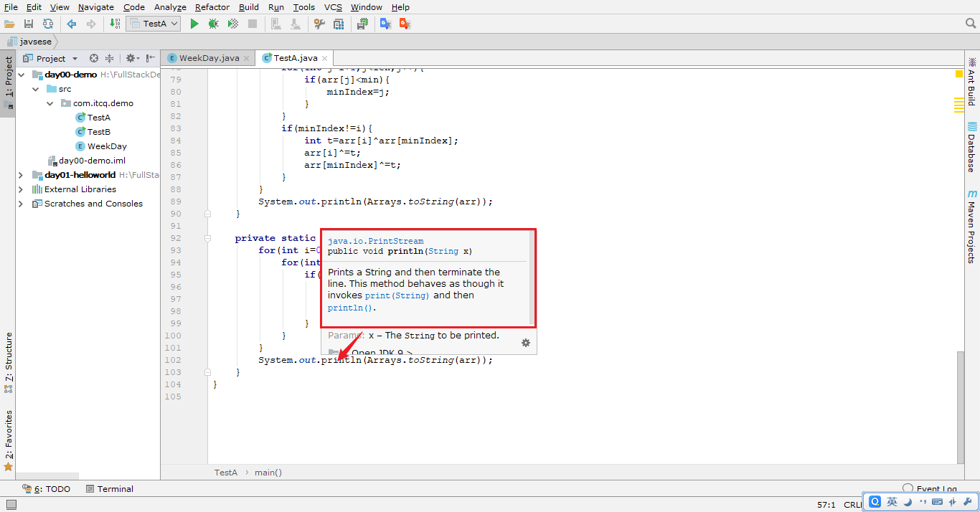The image size is (980, 512).
Task: Follow the java.io.PrintStream link in popup
Action: 375,241
